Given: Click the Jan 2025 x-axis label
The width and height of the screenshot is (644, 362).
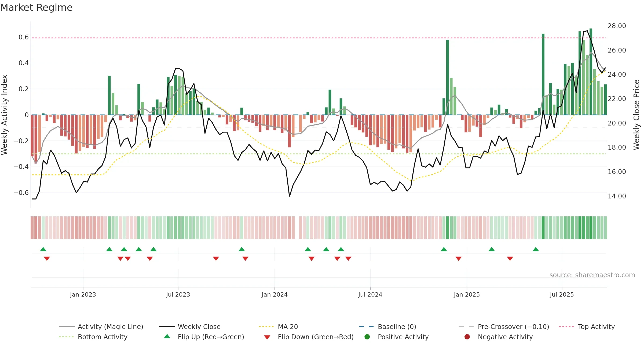Looking at the screenshot, I should (x=467, y=294).
